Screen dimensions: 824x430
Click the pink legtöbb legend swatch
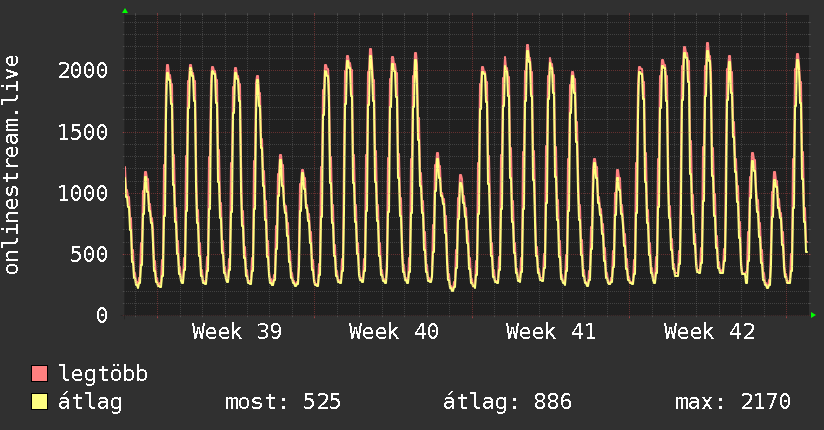(x=39, y=373)
